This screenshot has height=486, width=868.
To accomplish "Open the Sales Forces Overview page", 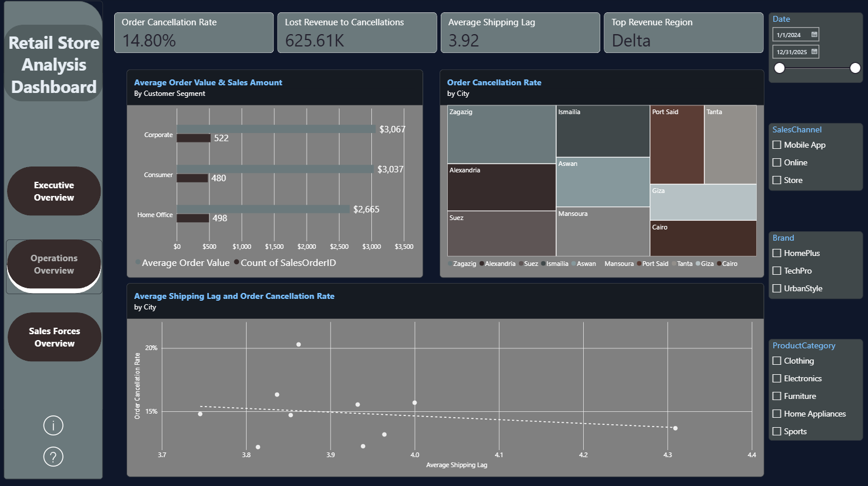I will 54,337.
